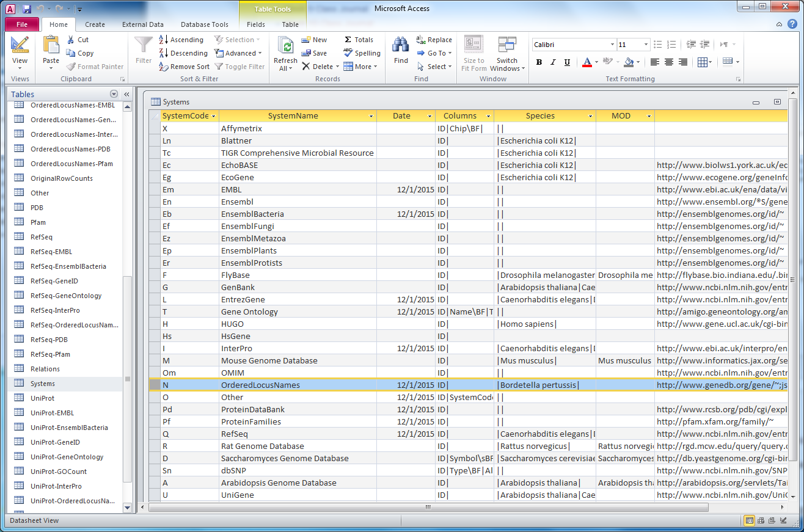Switch to Design View from status bar
The image size is (804, 532).
tap(783, 520)
